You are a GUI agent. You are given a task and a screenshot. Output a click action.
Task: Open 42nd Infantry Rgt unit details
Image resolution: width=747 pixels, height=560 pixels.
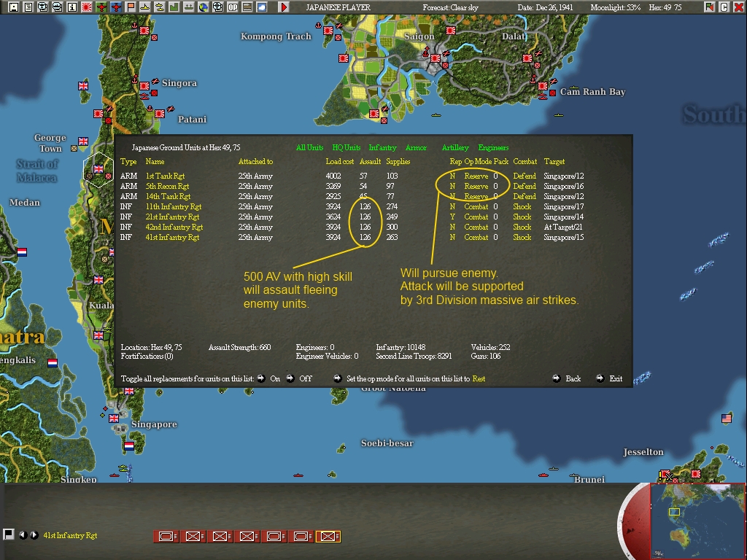point(174,227)
